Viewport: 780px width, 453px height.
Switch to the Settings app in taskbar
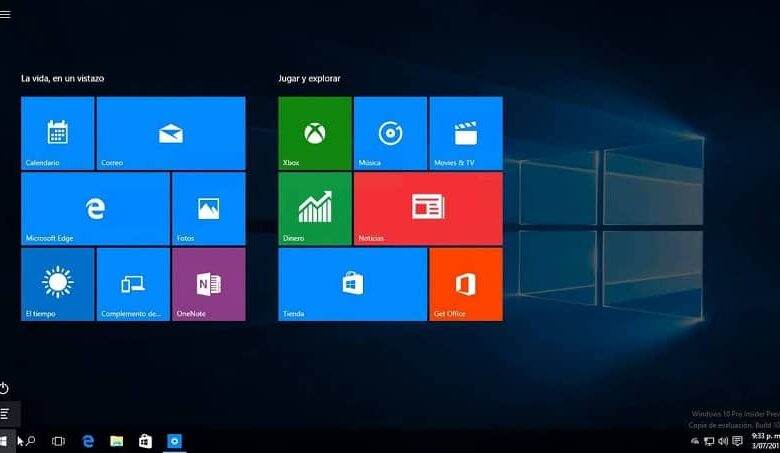[x=175, y=441]
